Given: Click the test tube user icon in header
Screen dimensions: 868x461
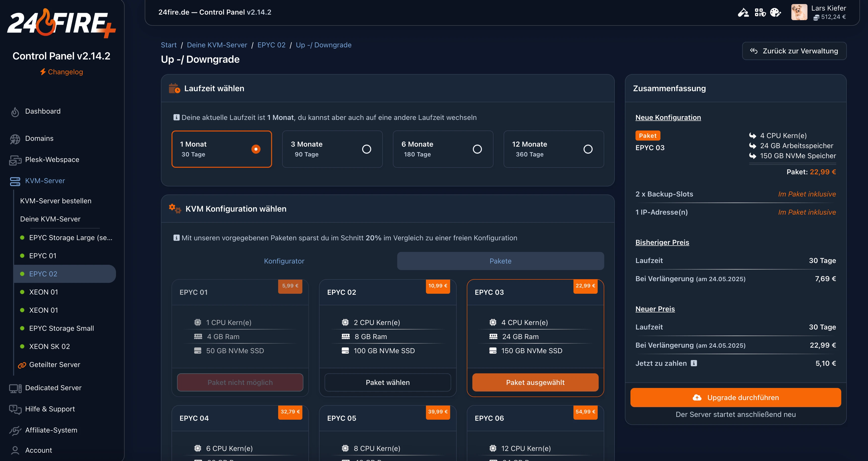Looking at the screenshot, I should 743,12.
